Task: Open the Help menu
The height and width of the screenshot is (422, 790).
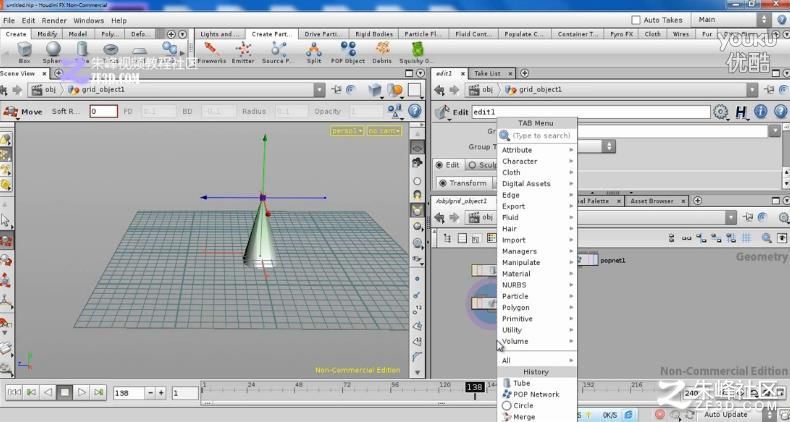Action: (119, 21)
